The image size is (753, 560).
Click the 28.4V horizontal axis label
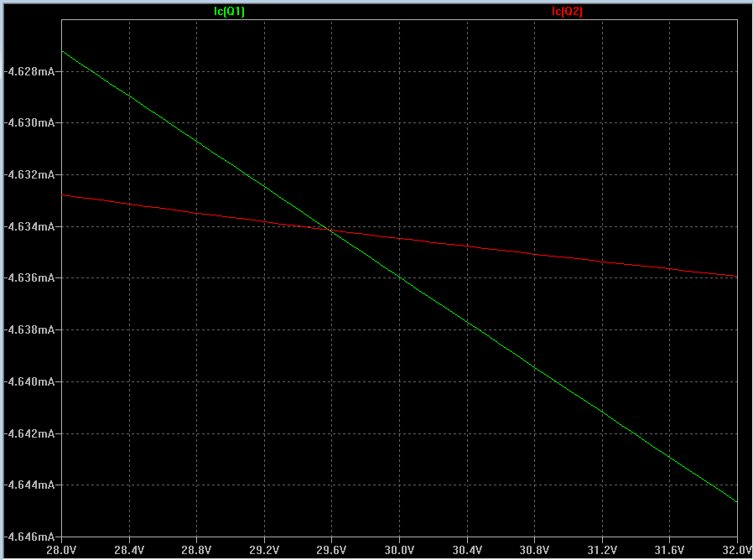tap(128, 550)
